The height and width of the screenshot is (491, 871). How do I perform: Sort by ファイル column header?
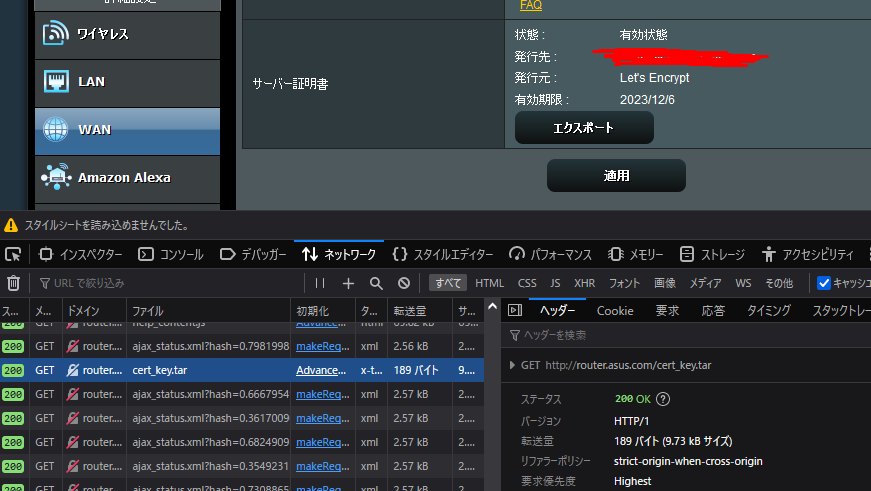[208, 310]
